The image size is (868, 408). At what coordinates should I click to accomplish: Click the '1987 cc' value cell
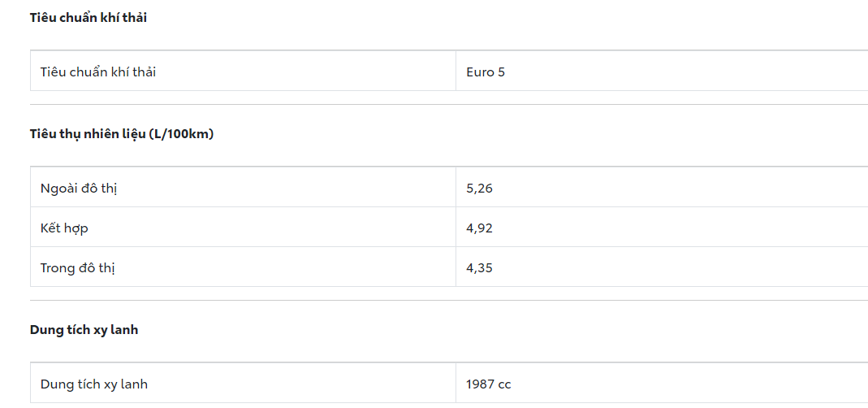pos(489,384)
